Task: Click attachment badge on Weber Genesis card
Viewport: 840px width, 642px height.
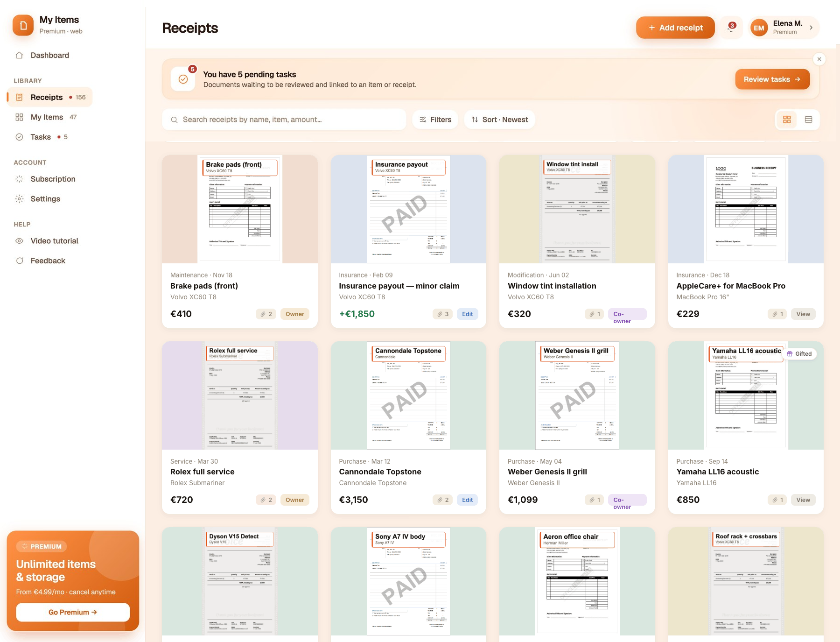Action: 595,500
